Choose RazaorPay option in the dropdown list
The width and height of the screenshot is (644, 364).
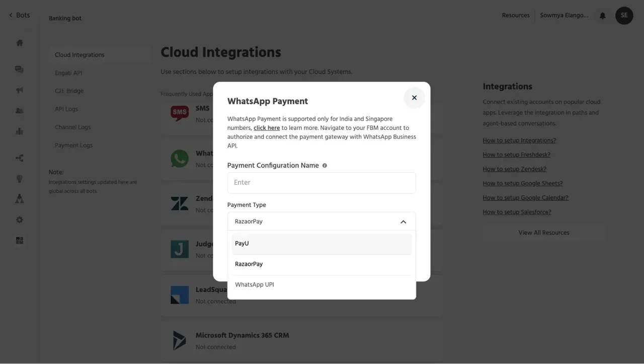coord(321,264)
